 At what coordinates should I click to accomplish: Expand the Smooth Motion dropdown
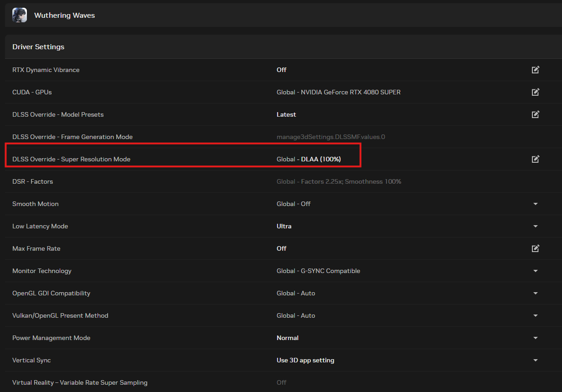pyautogui.click(x=536, y=204)
